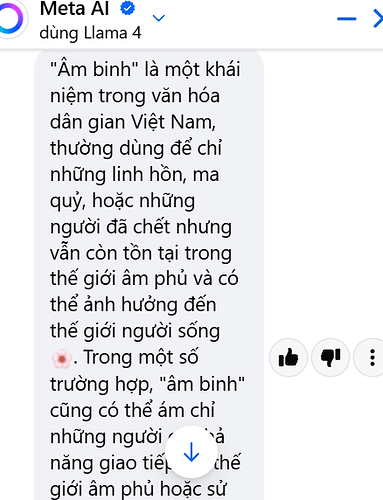
Task: Click the "dùng Llama 4" subtitle
Action: pyautogui.click(x=90, y=33)
